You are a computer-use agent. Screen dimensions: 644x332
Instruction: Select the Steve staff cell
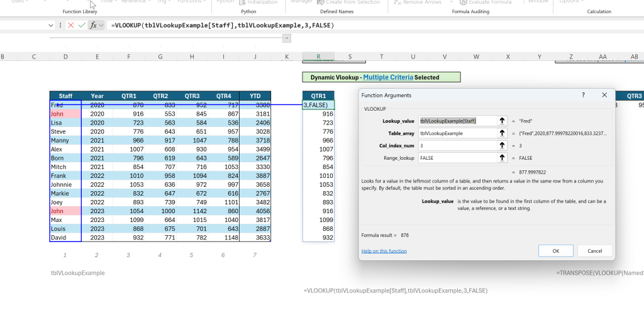pyautogui.click(x=65, y=131)
